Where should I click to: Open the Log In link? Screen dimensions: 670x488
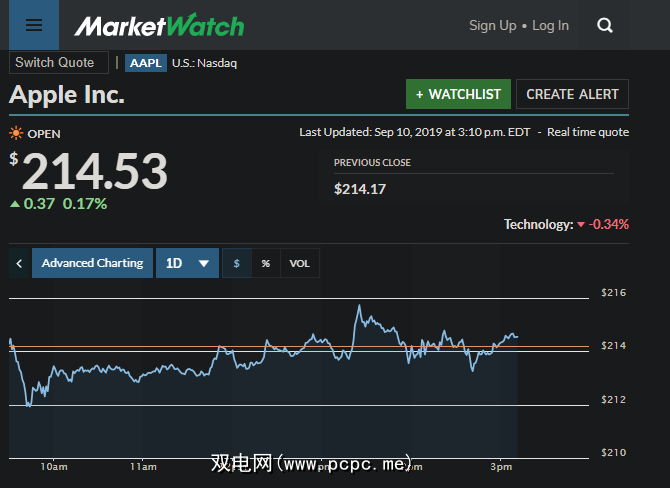pyautogui.click(x=550, y=25)
